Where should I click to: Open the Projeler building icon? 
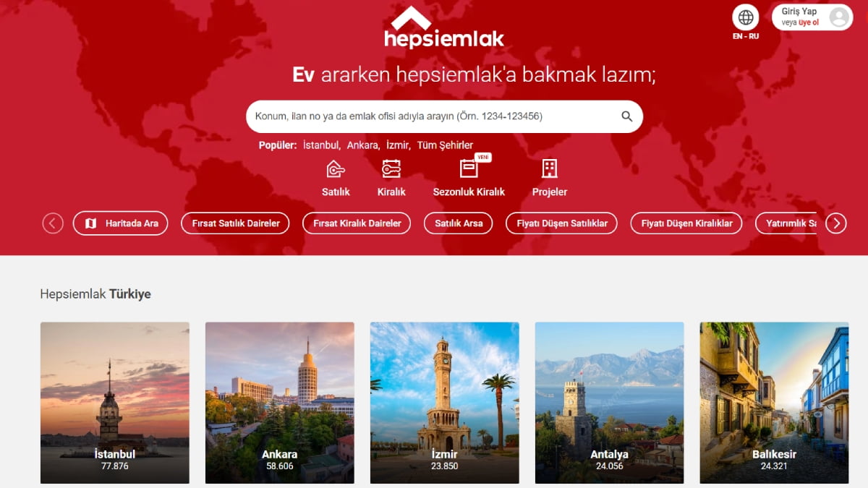(x=550, y=169)
